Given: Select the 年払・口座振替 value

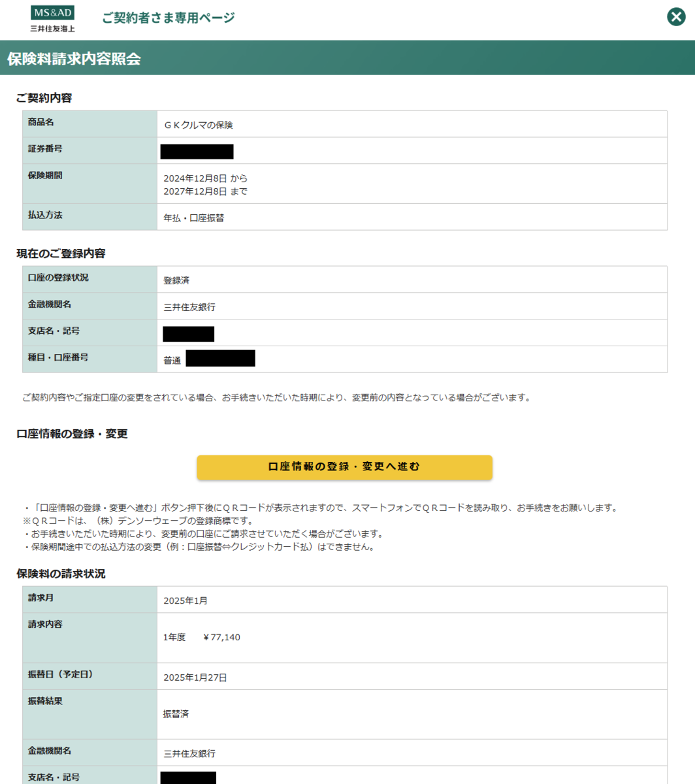Looking at the screenshot, I should pyautogui.click(x=194, y=218).
